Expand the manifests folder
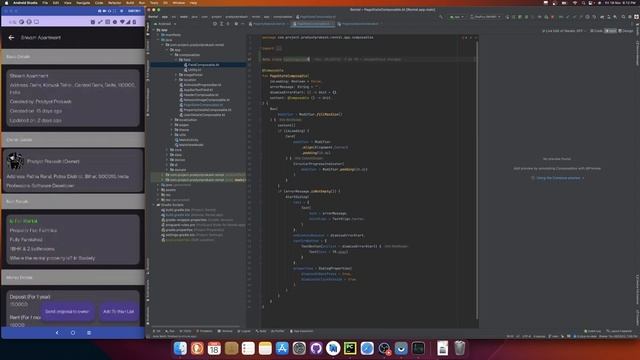The width and height of the screenshot is (640, 360). (158, 35)
